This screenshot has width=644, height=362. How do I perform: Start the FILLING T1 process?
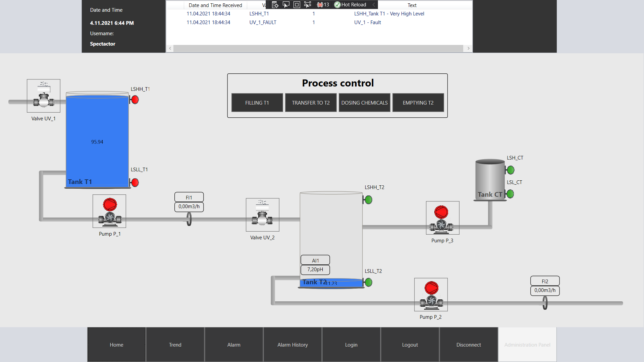(257, 103)
